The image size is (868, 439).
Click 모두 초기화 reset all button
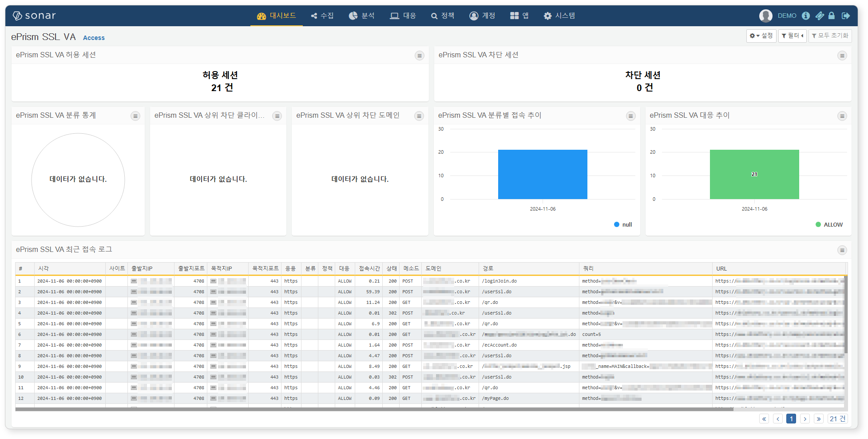pyautogui.click(x=830, y=36)
